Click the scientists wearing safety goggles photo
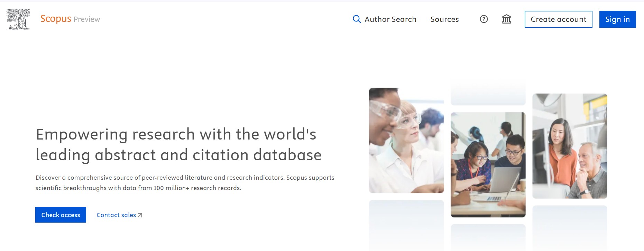The image size is (644, 251). [406, 140]
